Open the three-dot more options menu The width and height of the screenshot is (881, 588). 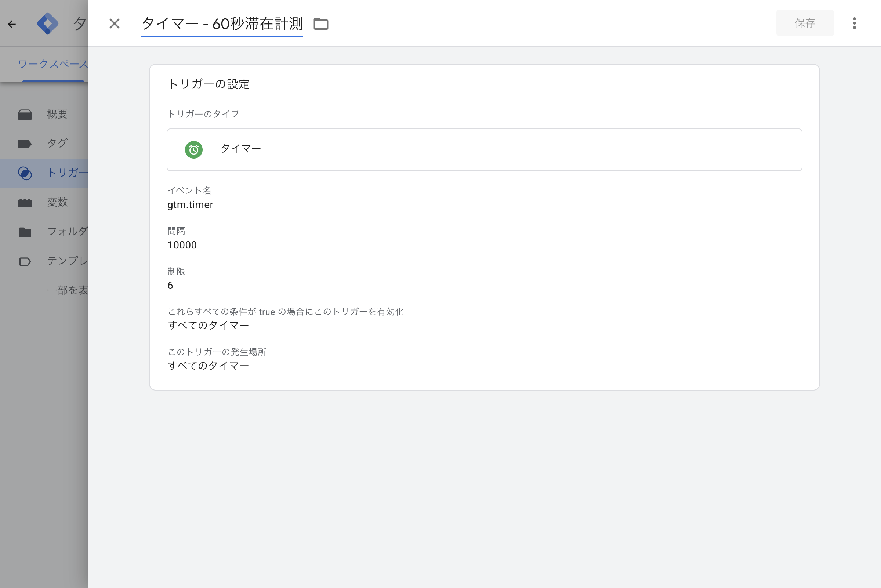(854, 23)
